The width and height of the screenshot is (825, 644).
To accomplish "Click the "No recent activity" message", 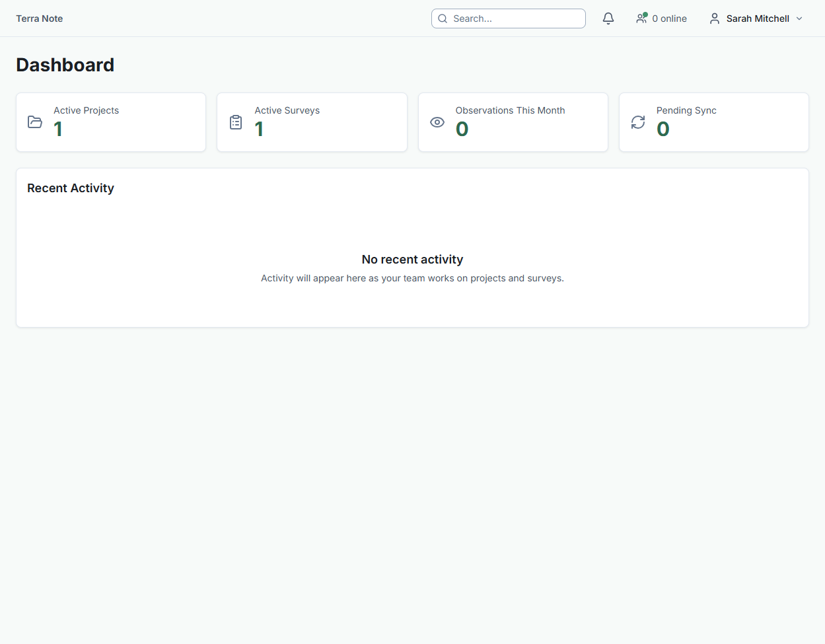I will [412, 260].
